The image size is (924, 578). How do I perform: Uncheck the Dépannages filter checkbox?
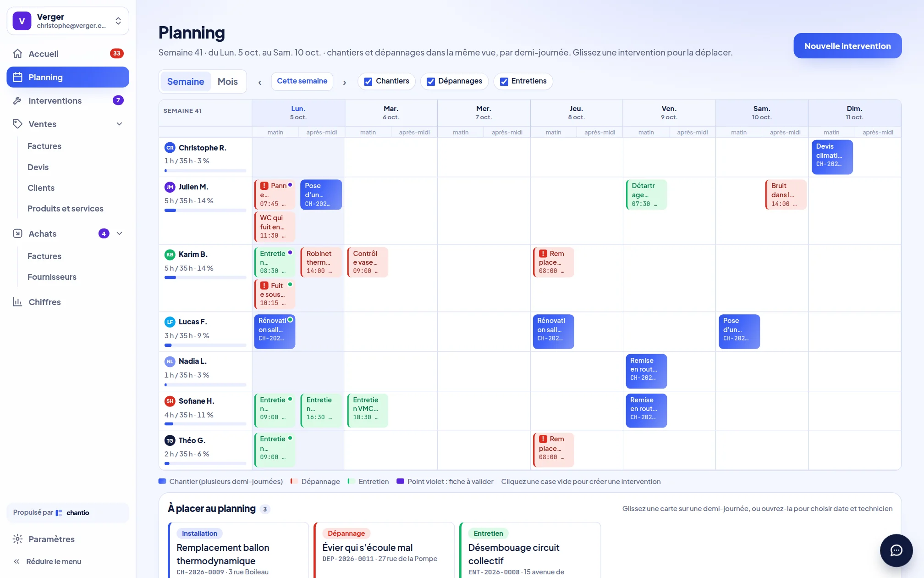430,81
